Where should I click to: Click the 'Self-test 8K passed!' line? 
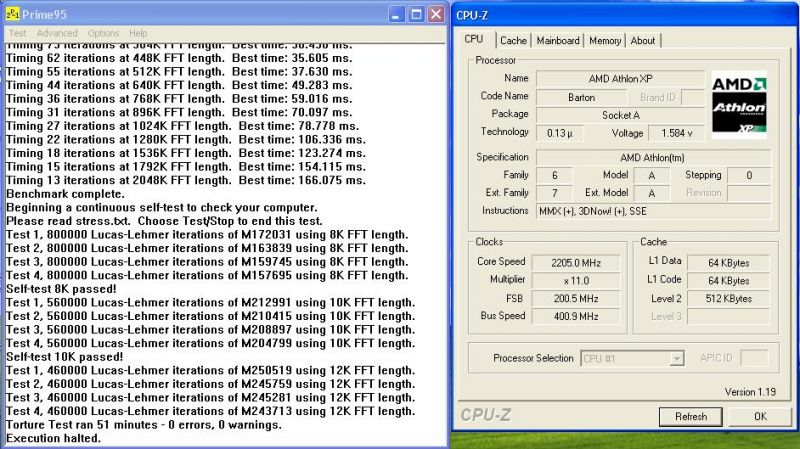61,289
